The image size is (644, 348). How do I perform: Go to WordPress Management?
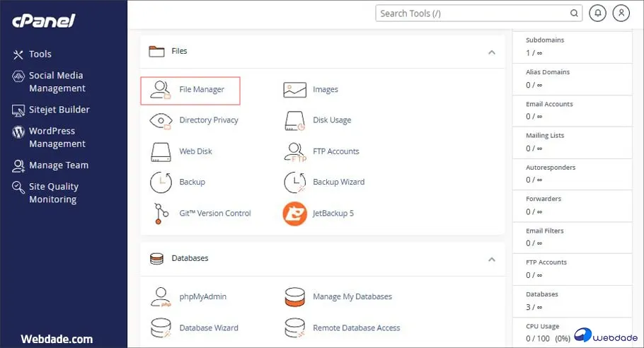pos(57,137)
